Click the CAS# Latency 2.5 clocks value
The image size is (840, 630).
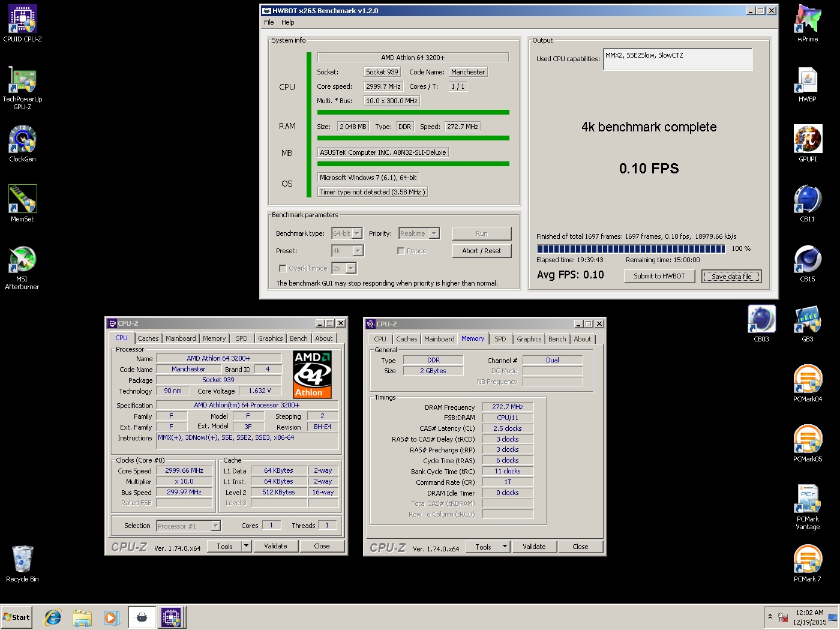[x=508, y=428]
